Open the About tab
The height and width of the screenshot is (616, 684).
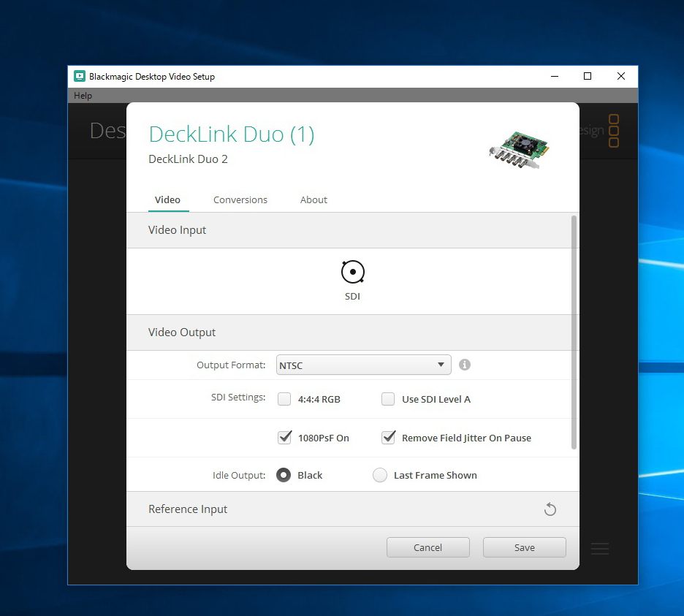313,199
